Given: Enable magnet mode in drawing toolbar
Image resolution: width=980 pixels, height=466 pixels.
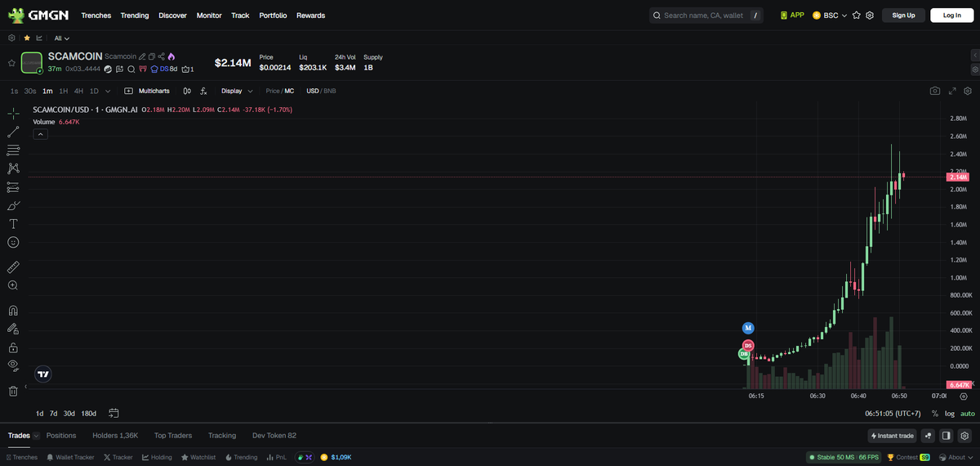Looking at the screenshot, I should pos(13,311).
